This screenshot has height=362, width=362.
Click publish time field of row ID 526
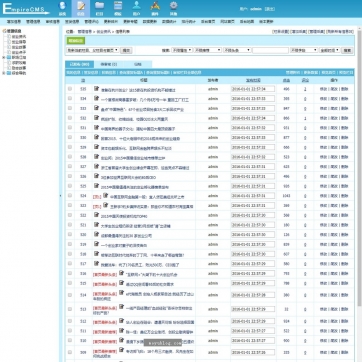click(253, 176)
